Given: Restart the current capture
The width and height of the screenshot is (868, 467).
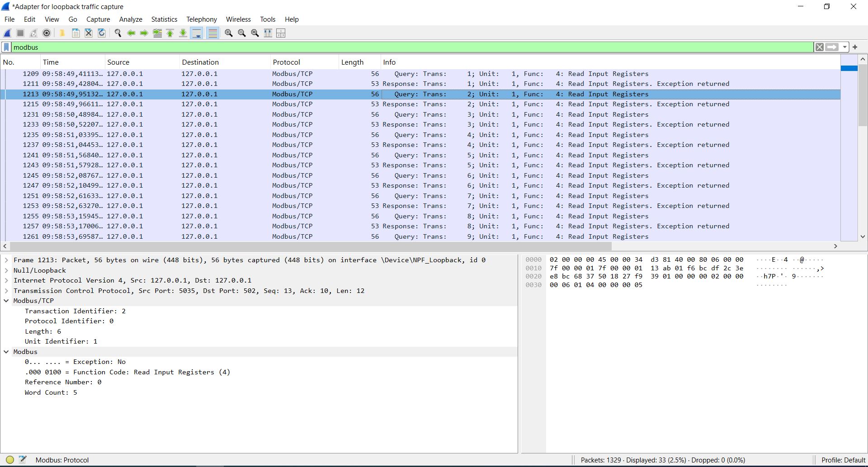Looking at the screenshot, I should [33, 33].
